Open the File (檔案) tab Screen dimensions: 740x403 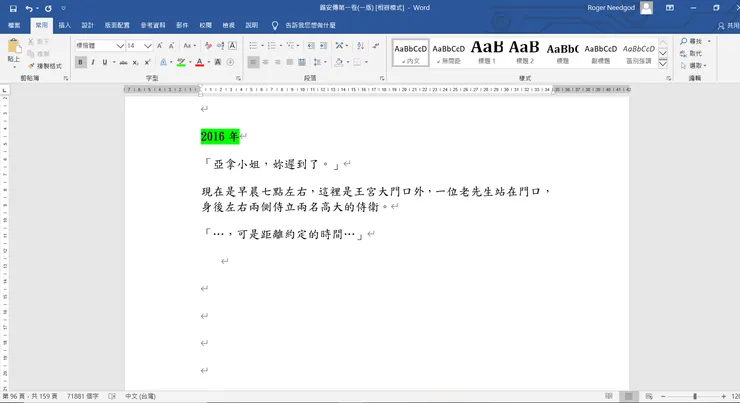tap(14, 25)
